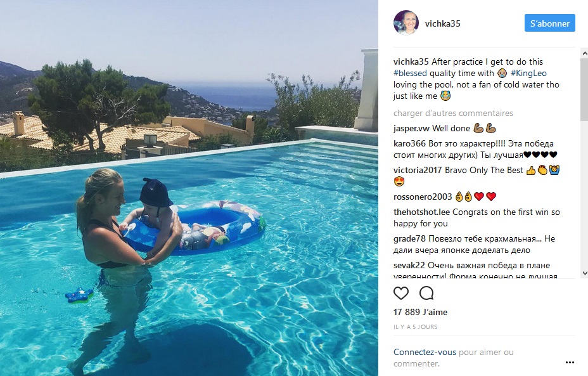Follow with the S'abonner button

(550, 23)
